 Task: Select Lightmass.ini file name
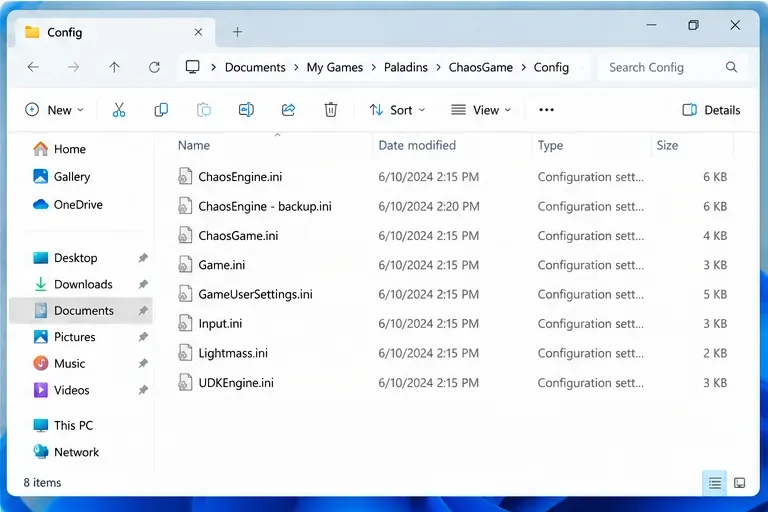[x=233, y=353]
